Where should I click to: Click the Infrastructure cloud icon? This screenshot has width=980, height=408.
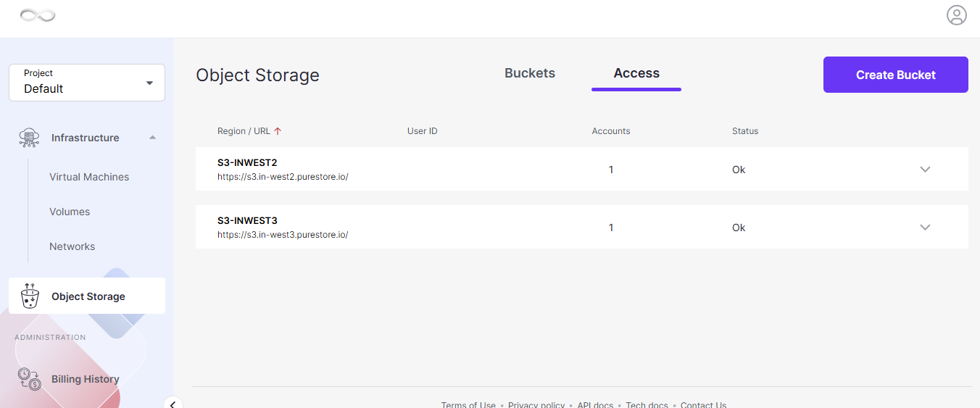(29, 138)
